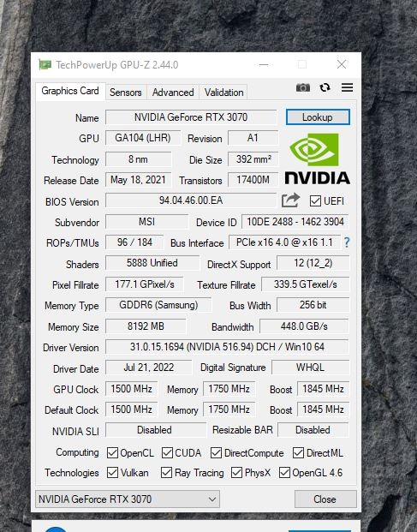Take a screenshot with the camera icon
Screen dimensions: 417x532
tap(303, 87)
